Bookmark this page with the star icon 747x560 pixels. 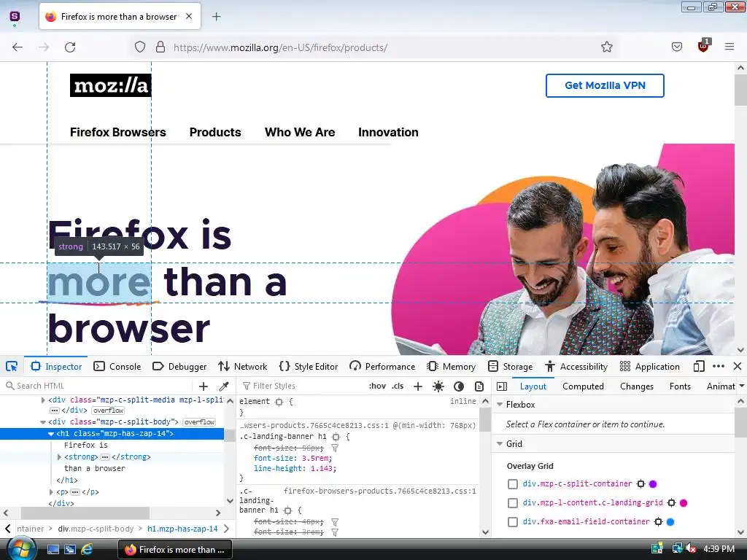coord(606,47)
